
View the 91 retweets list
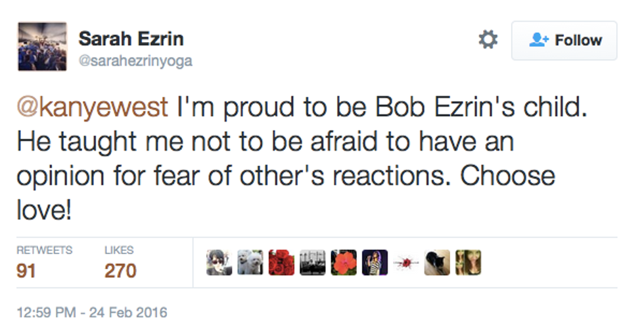(26, 270)
